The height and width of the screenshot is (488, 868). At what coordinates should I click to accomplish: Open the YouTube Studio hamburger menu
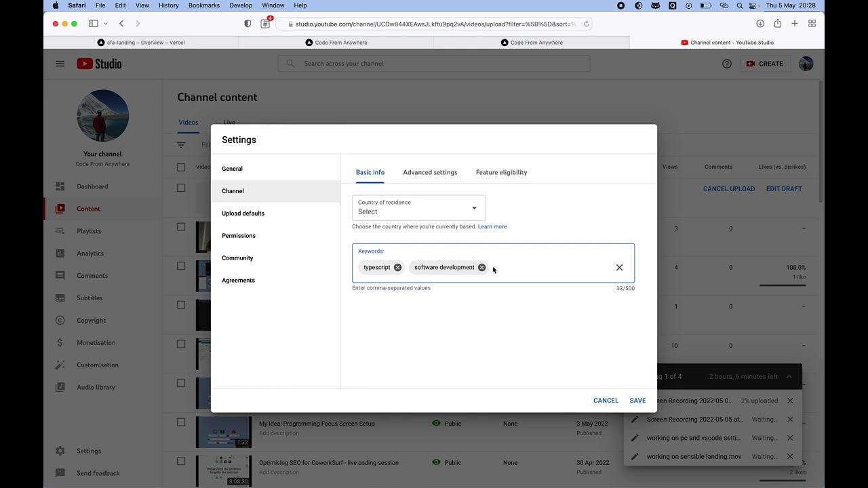(x=60, y=64)
